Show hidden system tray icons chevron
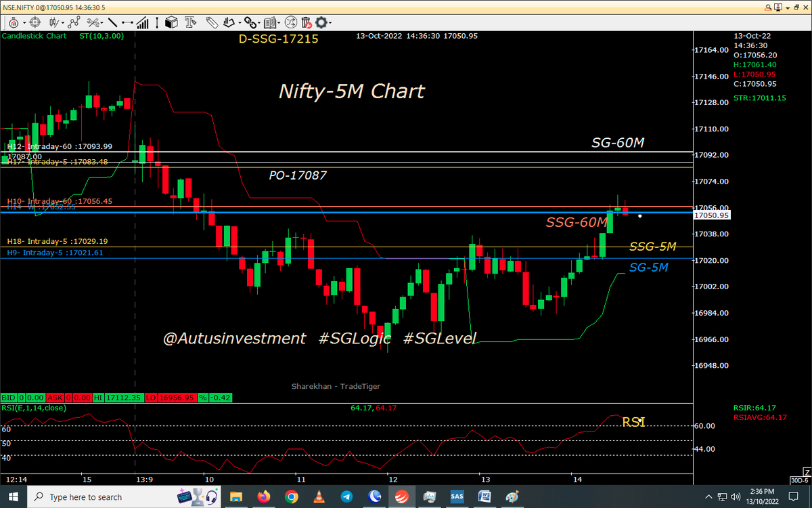 click(708, 497)
